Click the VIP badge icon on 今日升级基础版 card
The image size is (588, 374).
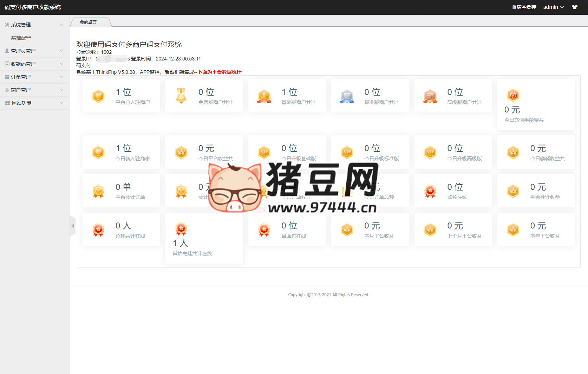(x=264, y=152)
